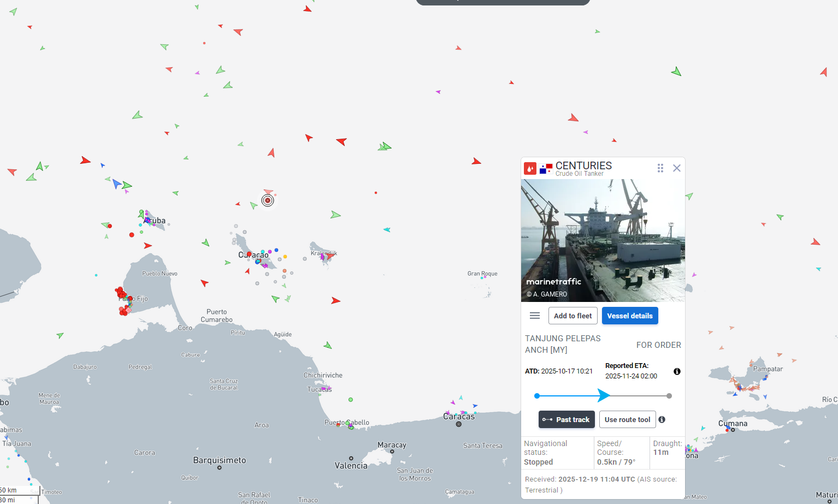Click info icon next to Reported ETA
838x504 pixels.
(677, 371)
